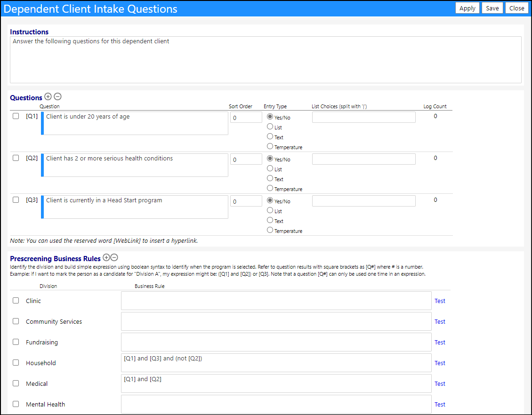Viewport: 532px width, 415px height.
Task: Edit the Q3 question text box
Action: (x=135, y=207)
